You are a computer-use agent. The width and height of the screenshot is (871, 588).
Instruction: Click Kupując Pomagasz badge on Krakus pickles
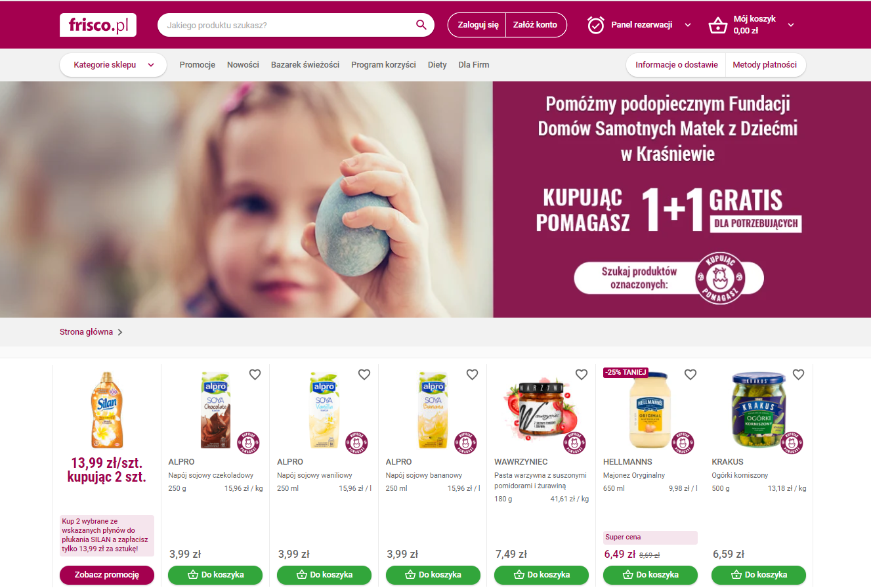pos(792,443)
